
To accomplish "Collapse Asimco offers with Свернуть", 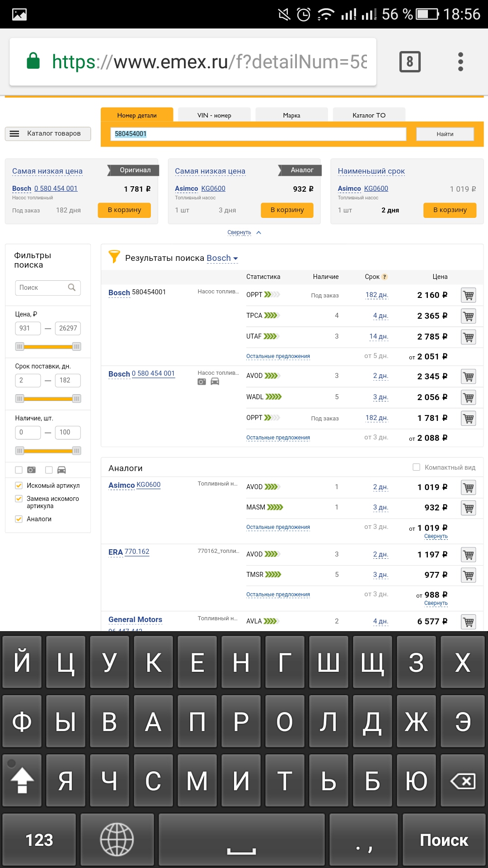I will tap(436, 536).
